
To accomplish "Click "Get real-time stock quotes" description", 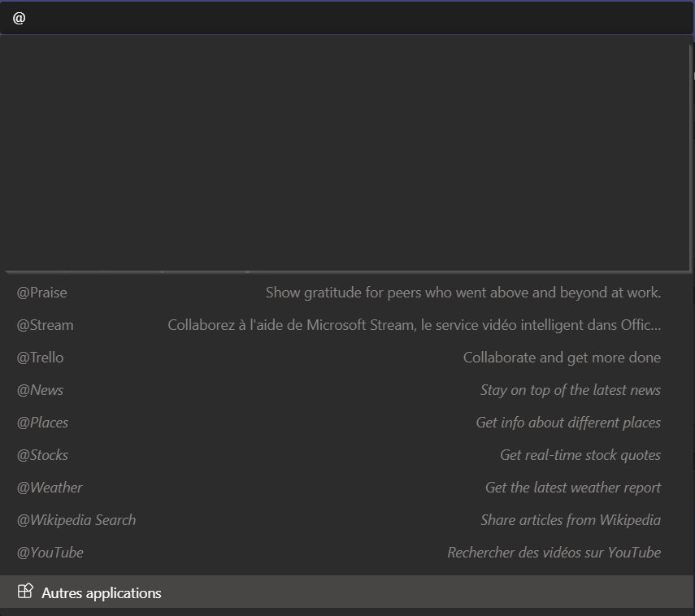I will click(580, 455).
